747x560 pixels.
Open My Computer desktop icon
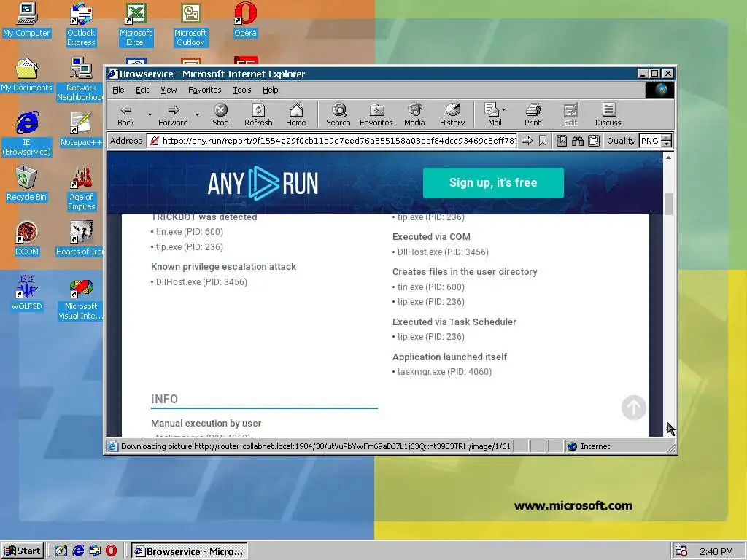pos(27,20)
